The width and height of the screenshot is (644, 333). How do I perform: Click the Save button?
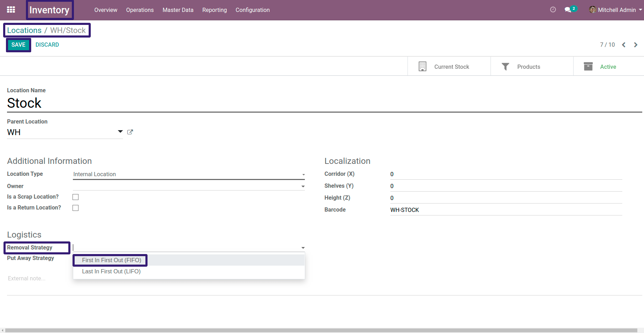coord(19,45)
